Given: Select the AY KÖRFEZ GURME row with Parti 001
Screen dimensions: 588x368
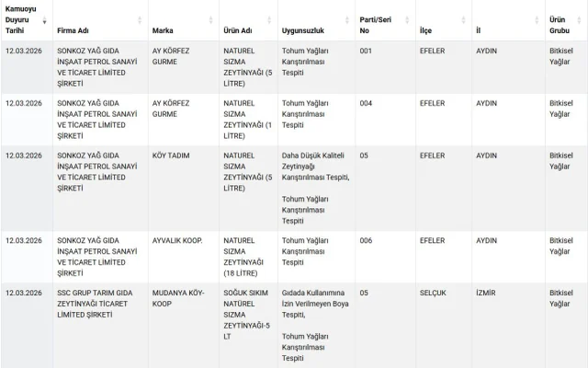Looking at the screenshot, I should click(169, 57).
